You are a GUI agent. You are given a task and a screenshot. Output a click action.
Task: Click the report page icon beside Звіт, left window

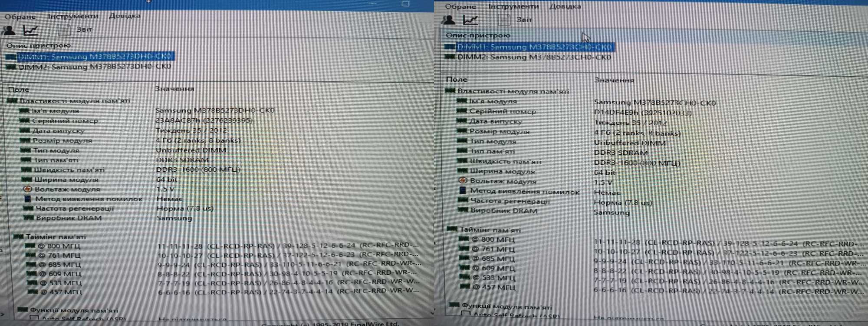tap(64, 30)
